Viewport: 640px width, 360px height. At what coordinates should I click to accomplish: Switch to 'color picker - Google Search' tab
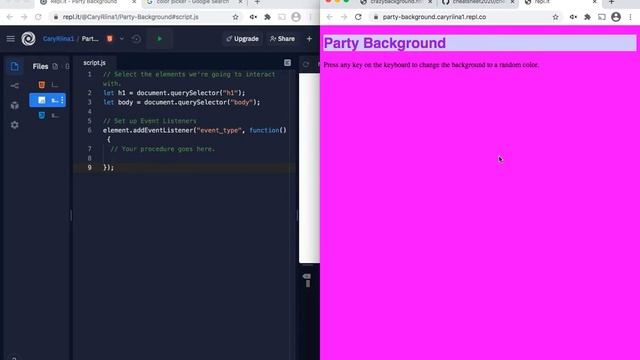click(x=193, y=2)
